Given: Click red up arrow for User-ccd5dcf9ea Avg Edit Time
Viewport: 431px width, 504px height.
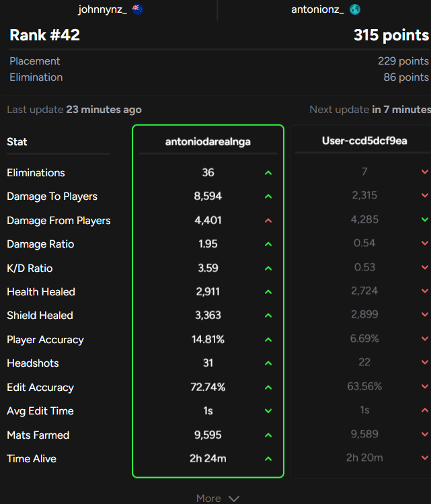Looking at the screenshot, I should click(x=425, y=410).
